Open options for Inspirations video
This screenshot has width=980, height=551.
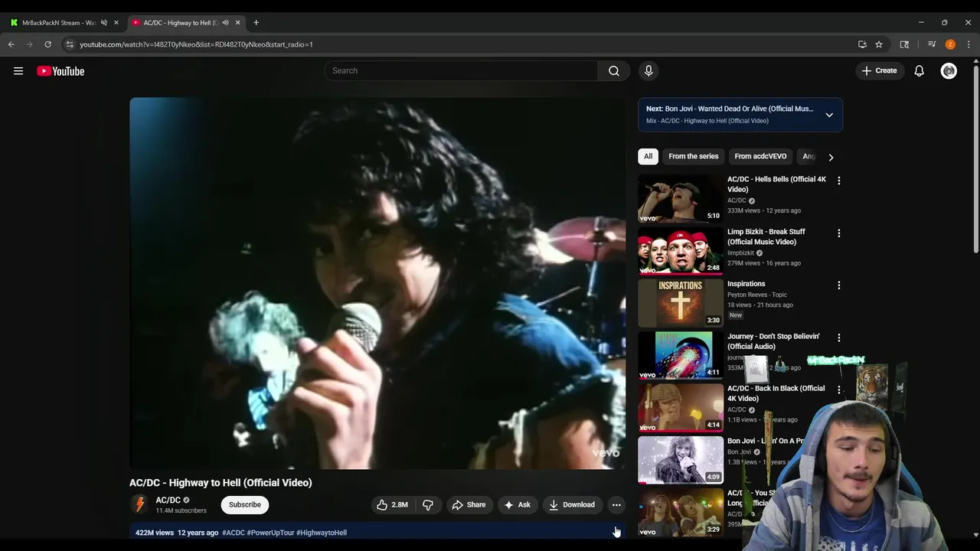point(838,285)
